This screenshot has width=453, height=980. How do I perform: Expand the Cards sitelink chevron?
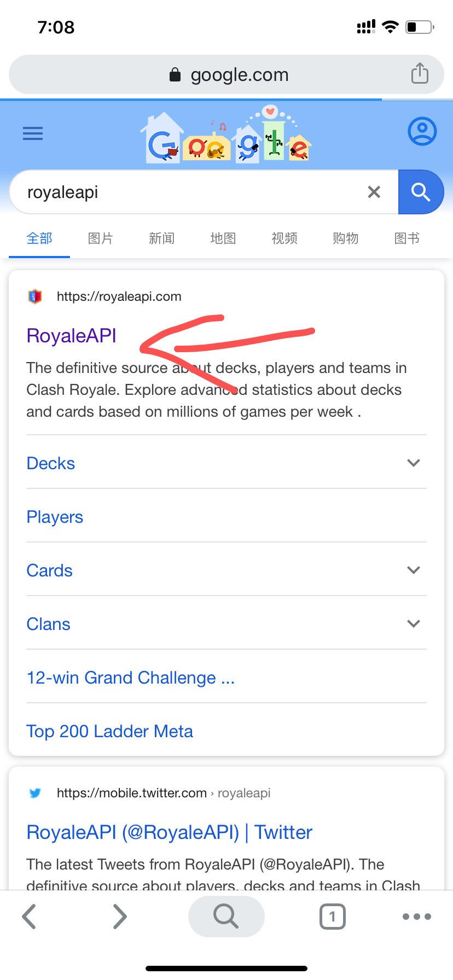click(414, 570)
